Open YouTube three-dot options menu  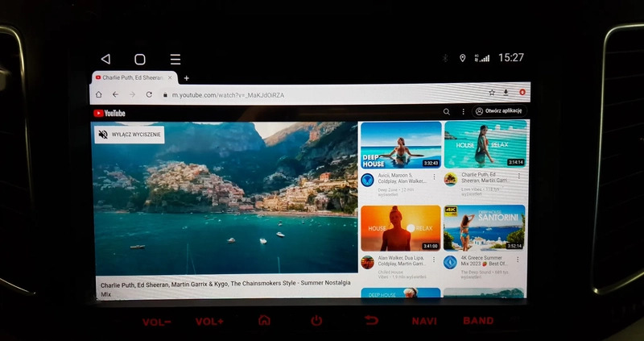click(464, 111)
